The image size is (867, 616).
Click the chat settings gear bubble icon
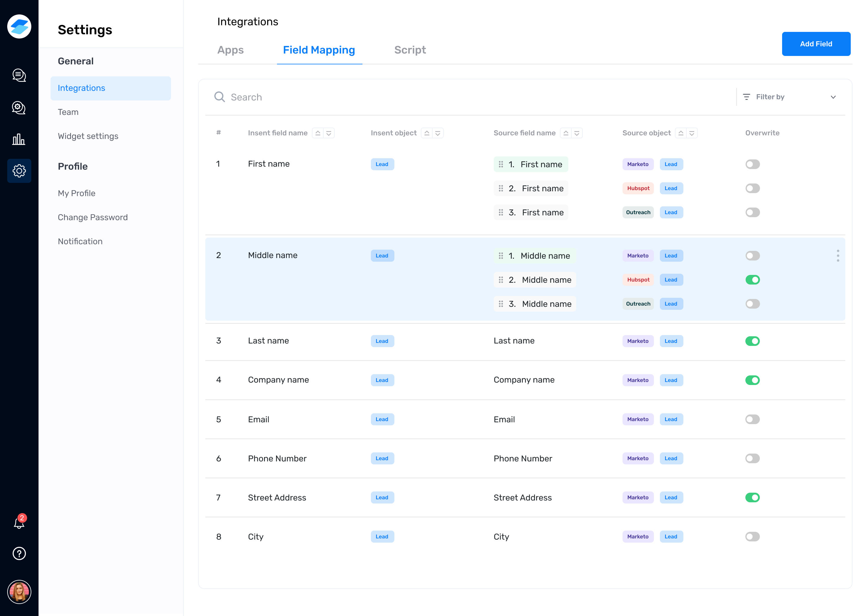click(19, 108)
